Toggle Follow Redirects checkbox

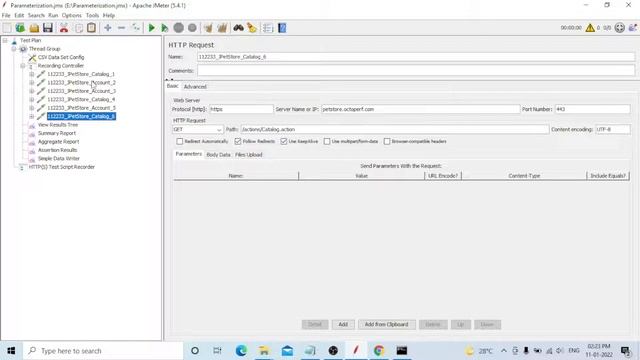pyautogui.click(x=238, y=141)
